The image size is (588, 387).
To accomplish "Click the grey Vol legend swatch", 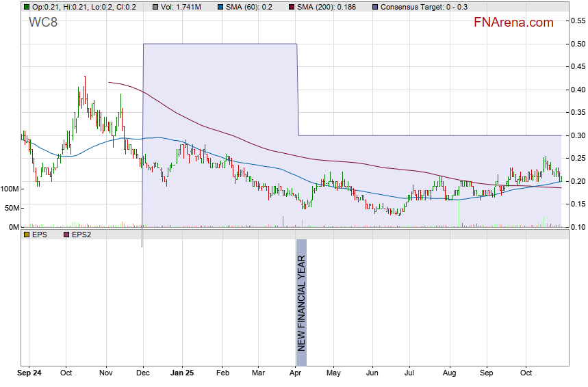I will click(x=156, y=7).
